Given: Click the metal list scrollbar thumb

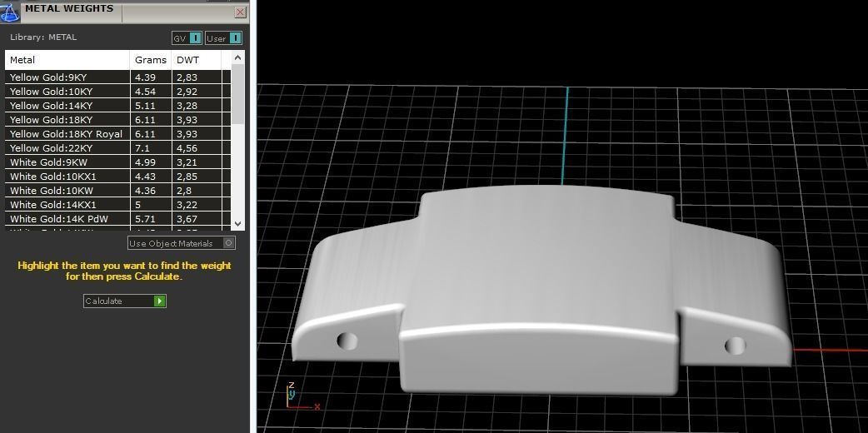Looking at the screenshot, I should click(x=238, y=94).
